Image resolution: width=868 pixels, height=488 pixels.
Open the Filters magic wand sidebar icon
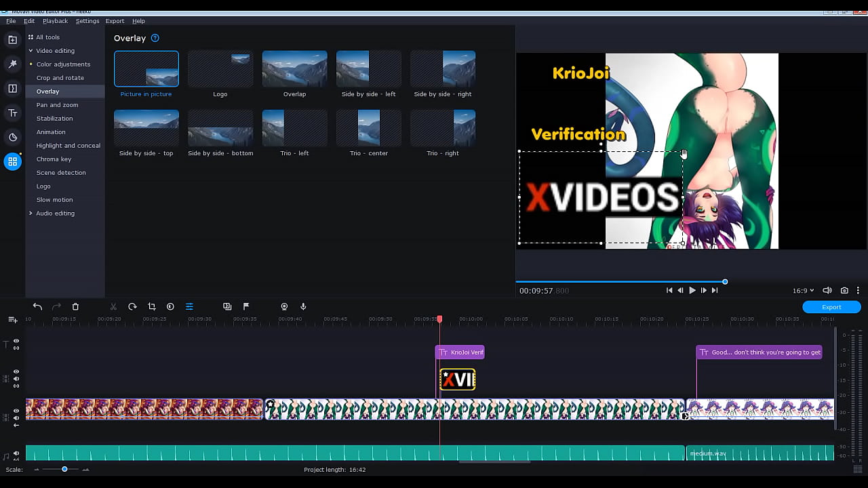pos(12,64)
